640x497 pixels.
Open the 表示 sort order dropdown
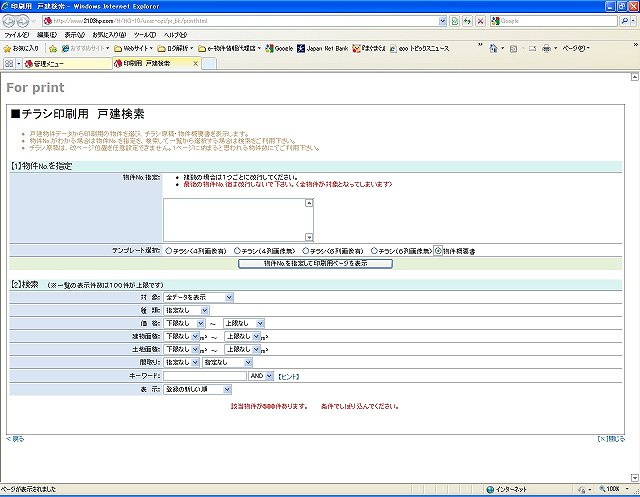[x=198, y=390]
